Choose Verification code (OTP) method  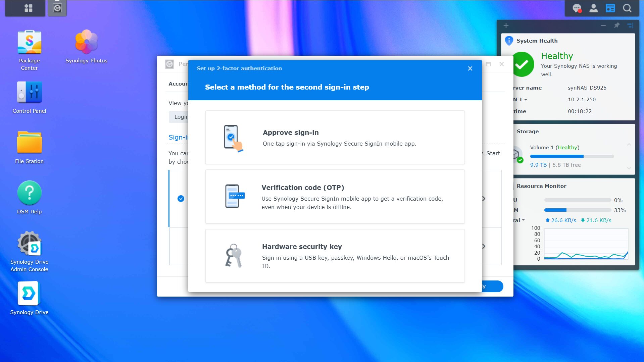point(335,197)
